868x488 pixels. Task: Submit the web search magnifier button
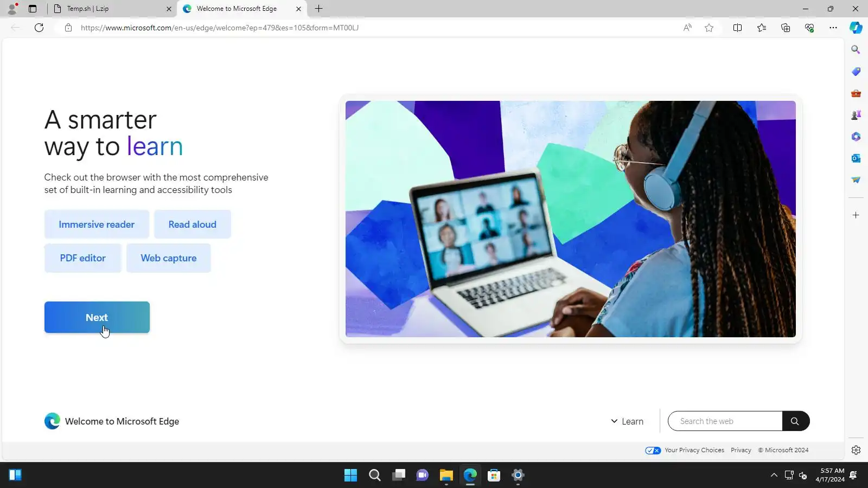(x=795, y=421)
